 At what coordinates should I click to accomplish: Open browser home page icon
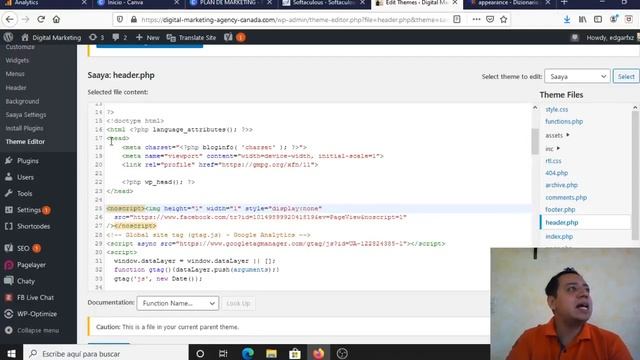(56, 19)
